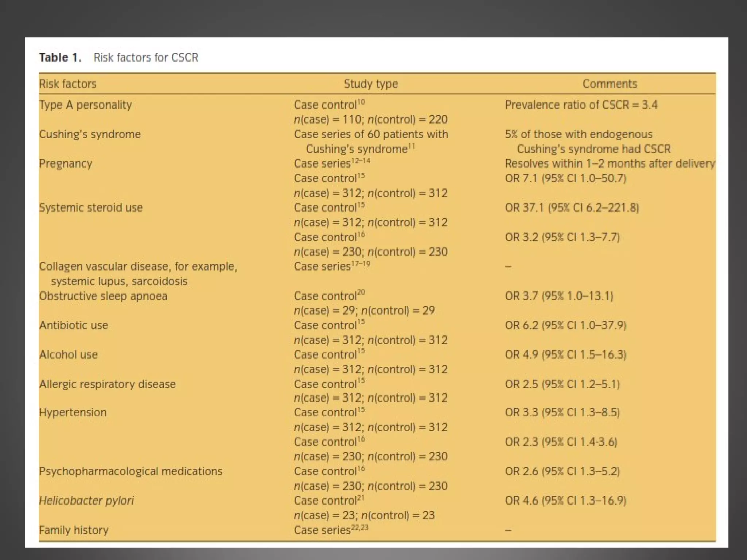Select the 'Type A personality' row label
747x560 pixels.
[x=85, y=105]
